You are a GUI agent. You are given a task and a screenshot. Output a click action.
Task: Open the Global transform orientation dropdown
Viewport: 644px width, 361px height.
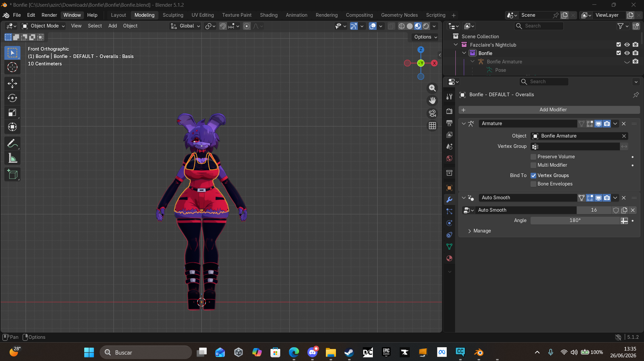point(185,26)
